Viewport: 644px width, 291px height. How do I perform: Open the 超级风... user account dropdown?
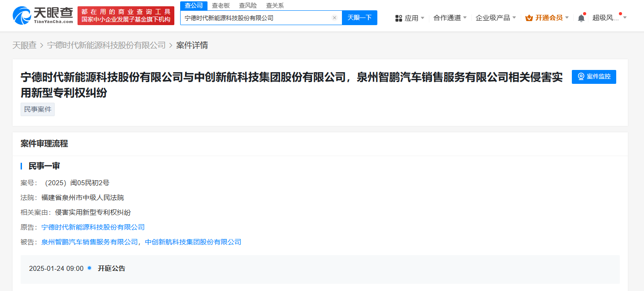point(609,18)
